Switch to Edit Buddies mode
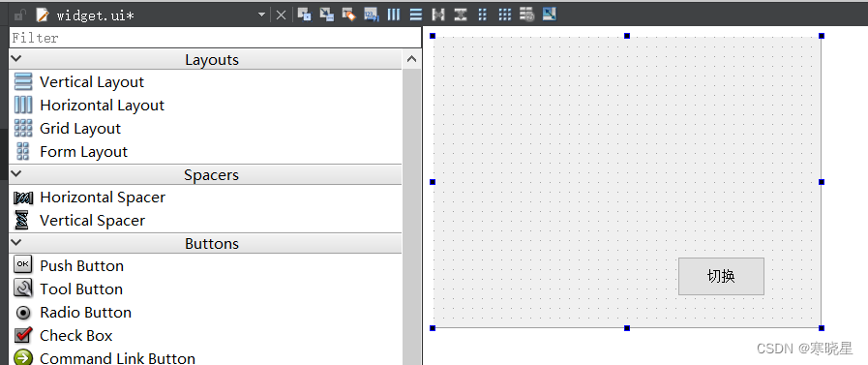Viewport: 868px width, 365px height. click(x=348, y=15)
